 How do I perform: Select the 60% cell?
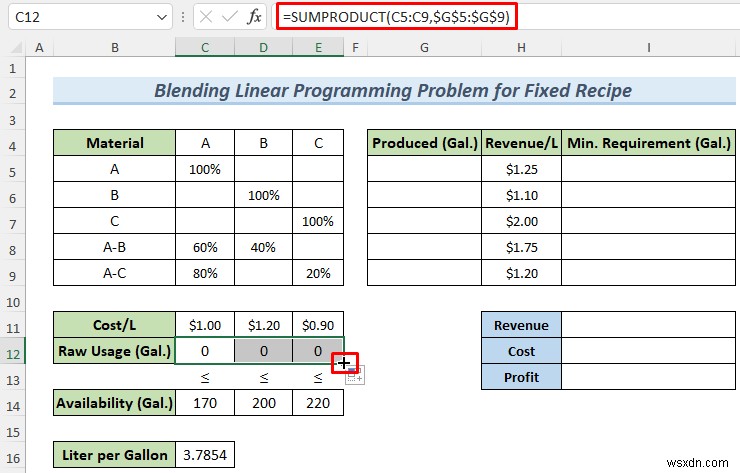(x=205, y=247)
